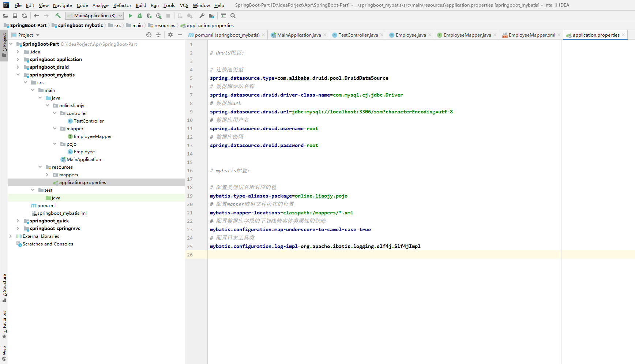Select Scratches and Consoles node
This screenshot has width=635, height=364.
(x=48, y=244)
